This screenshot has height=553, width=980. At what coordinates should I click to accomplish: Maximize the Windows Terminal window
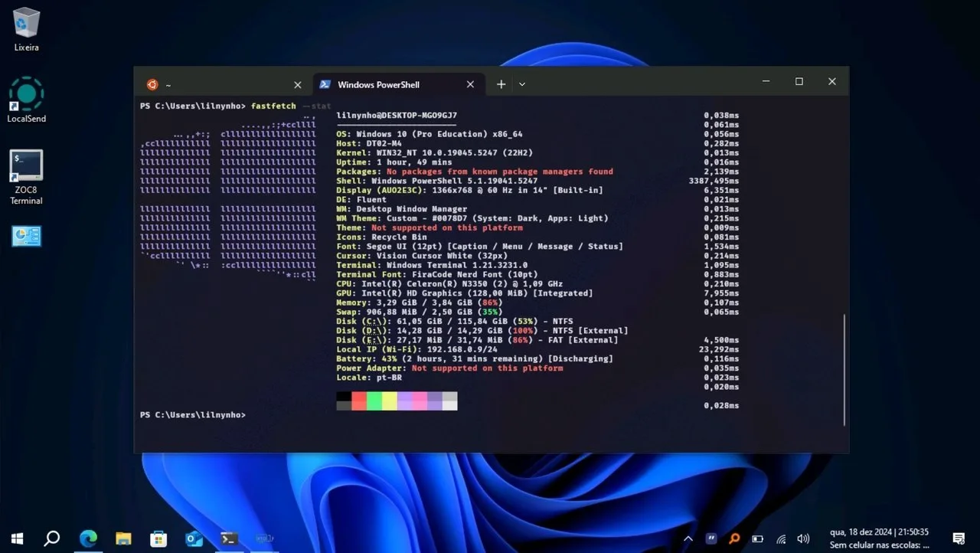pyautogui.click(x=799, y=81)
